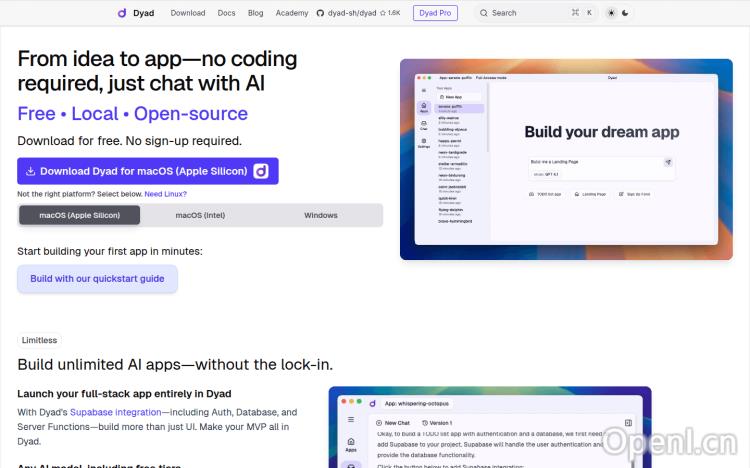
Task: Go to the Blog page
Action: (255, 13)
